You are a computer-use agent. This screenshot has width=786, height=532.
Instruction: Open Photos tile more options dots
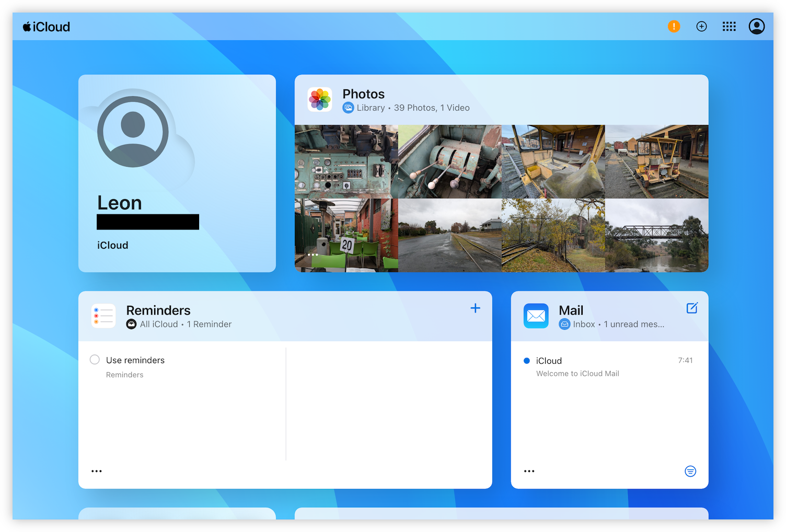313,255
